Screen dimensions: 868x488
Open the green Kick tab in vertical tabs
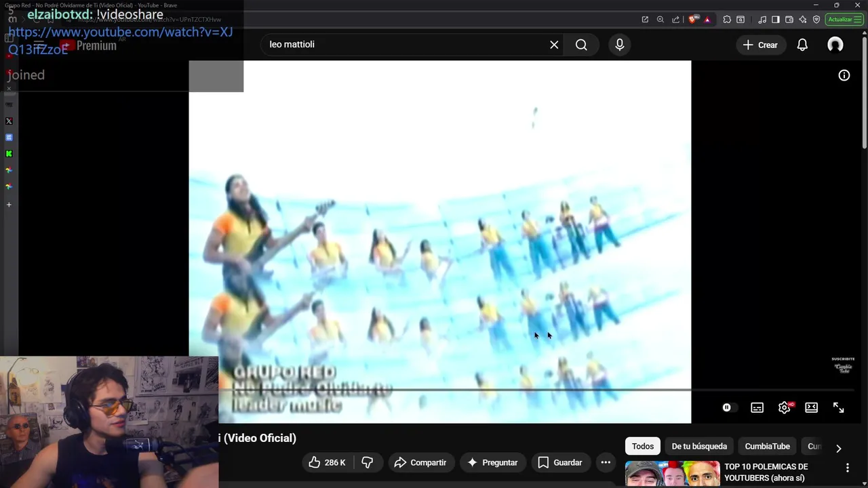9,154
